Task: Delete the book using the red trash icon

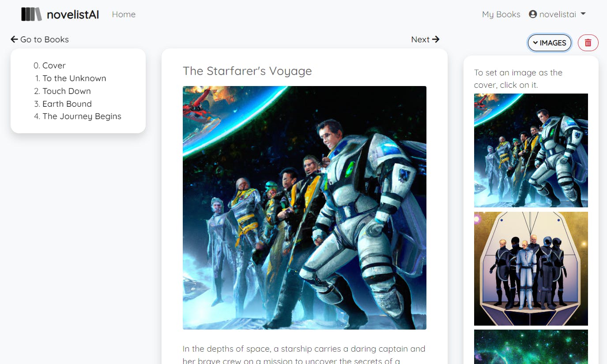Action: (588, 43)
